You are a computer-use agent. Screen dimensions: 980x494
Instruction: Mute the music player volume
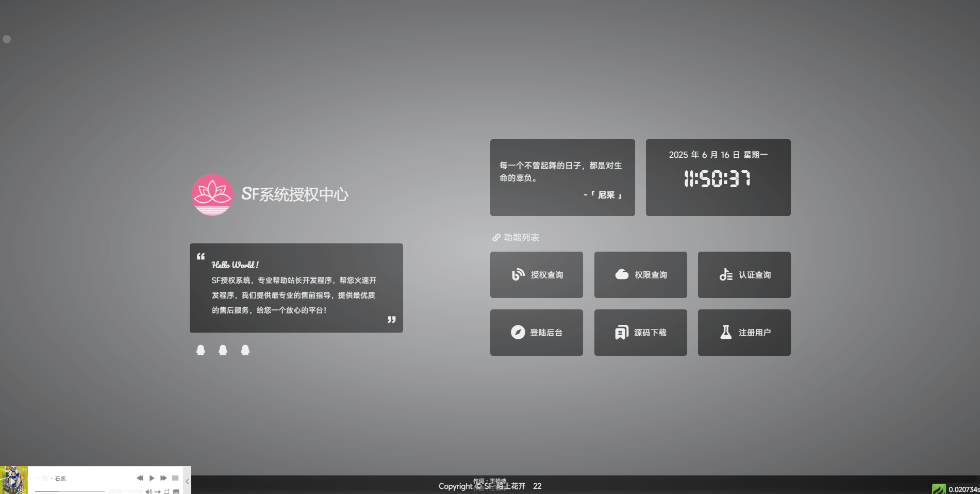tap(148, 491)
